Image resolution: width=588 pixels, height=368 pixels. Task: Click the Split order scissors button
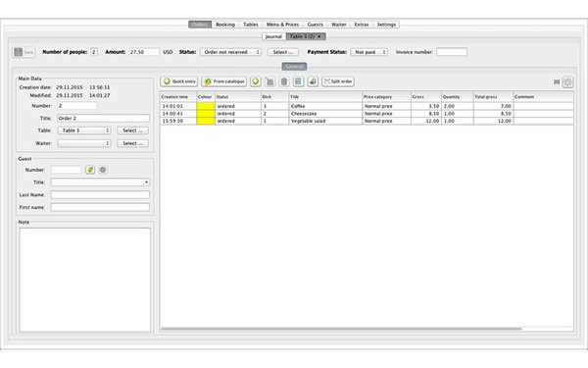point(338,81)
